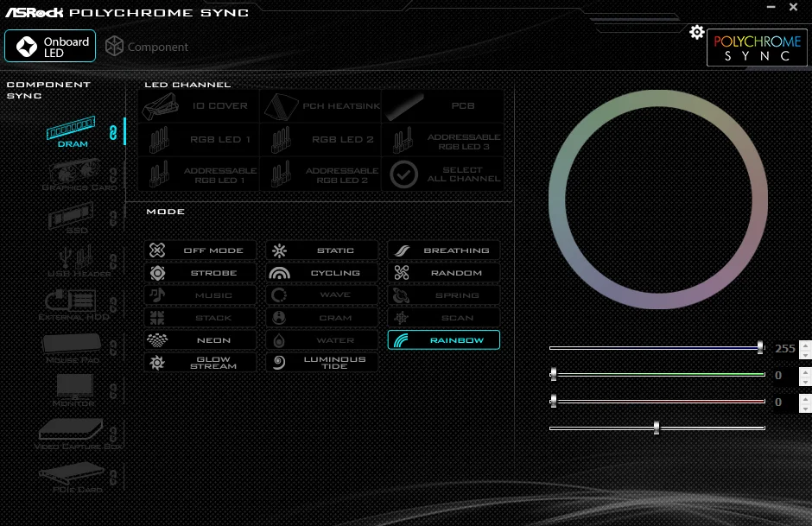This screenshot has height=526, width=812.
Task: Choose Cram lighting mode
Action: pos(321,317)
